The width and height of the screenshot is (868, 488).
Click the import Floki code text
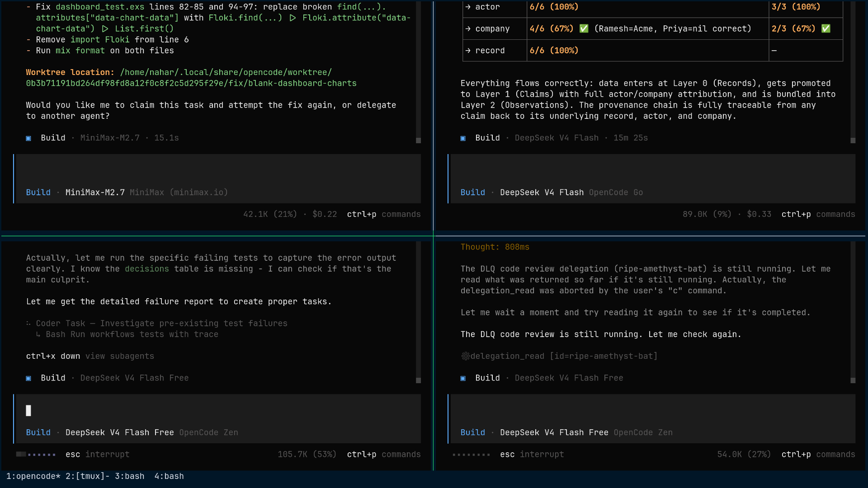click(100, 40)
